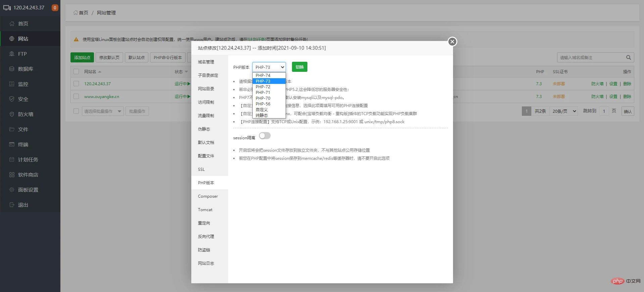Click the calendar icon next to 计划任务
This screenshot has width=644, height=292.
pyautogui.click(x=12, y=159)
